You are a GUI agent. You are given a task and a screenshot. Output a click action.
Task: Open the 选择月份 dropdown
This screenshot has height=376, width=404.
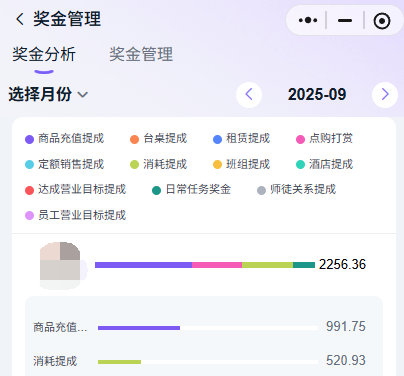(x=48, y=94)
